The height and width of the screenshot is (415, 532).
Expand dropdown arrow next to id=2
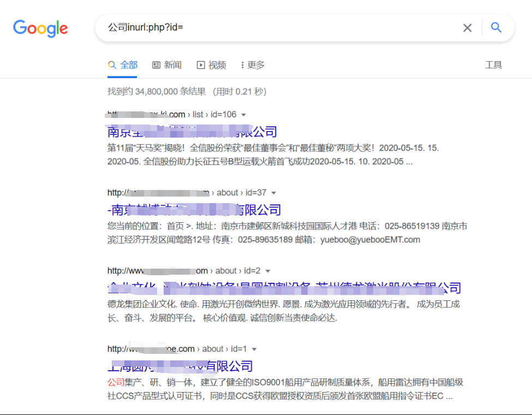[268, 271]
